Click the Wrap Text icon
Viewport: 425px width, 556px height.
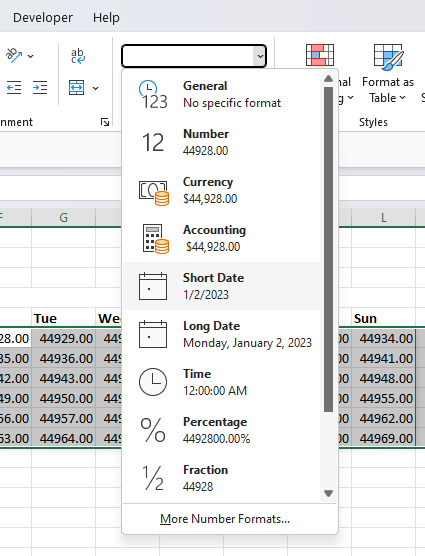tap(78, 56)
